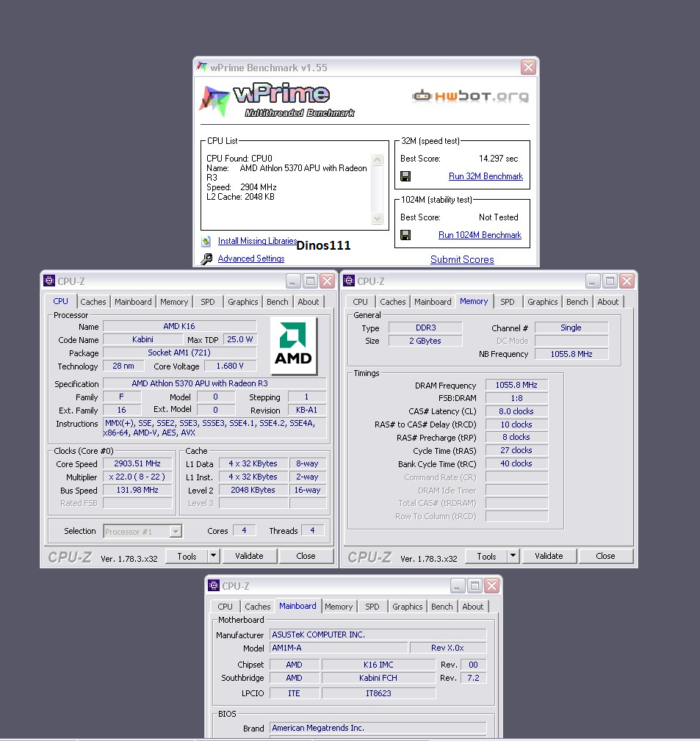Select Caches tab in the Mainboard window
The height and width of the screenshot is (741, 700).
pyautogui.click(x=258, y=607)
